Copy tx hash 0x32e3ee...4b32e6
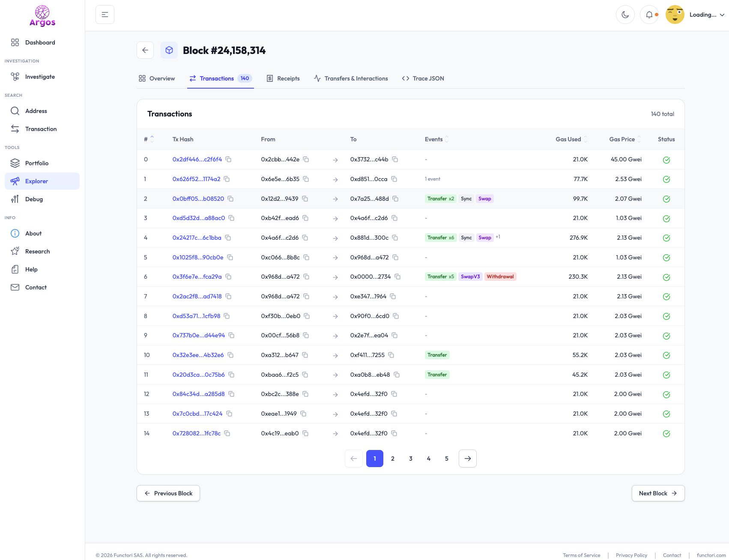 (x=230, y=355)
